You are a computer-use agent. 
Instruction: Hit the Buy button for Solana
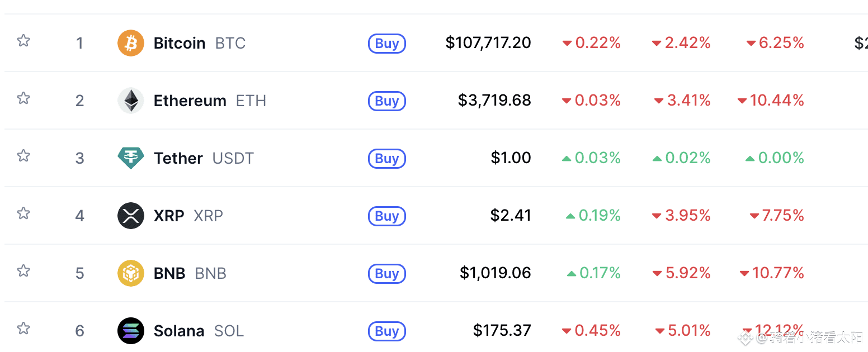[x=386, y=331]
